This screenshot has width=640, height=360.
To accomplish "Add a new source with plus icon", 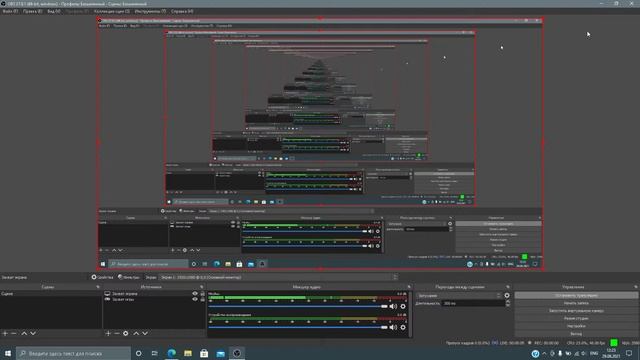I will tap(108, 333).
